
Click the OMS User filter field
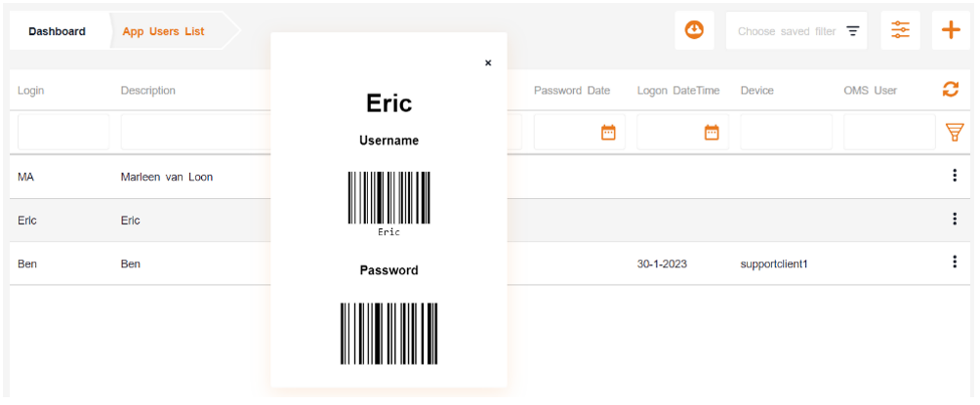[889, 132]
